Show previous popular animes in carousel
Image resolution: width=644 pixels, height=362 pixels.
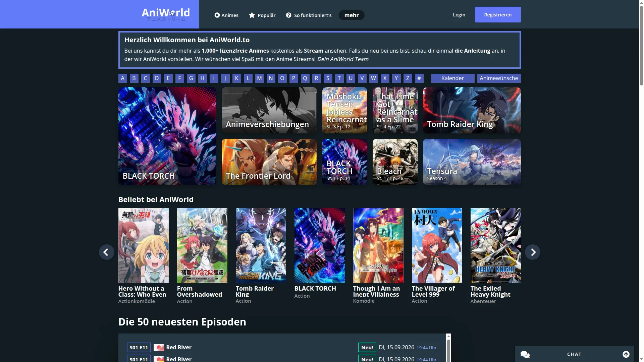pyautogui.click(x=106, y=252)
